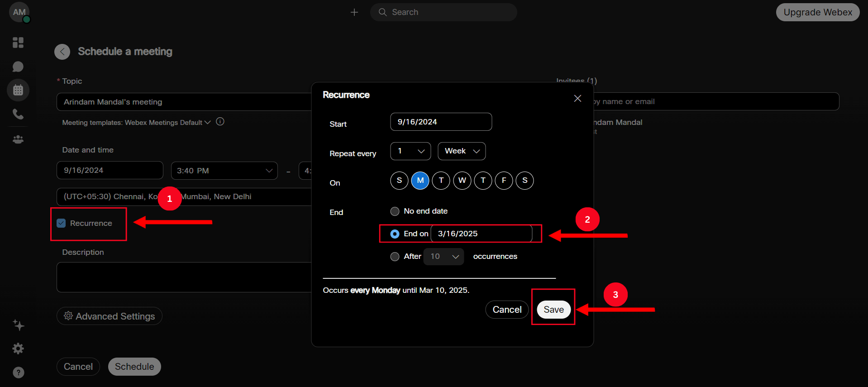Click Save in the Recurrence dialog
Viewport: 868px width, 387px height.
click(553, 310)
